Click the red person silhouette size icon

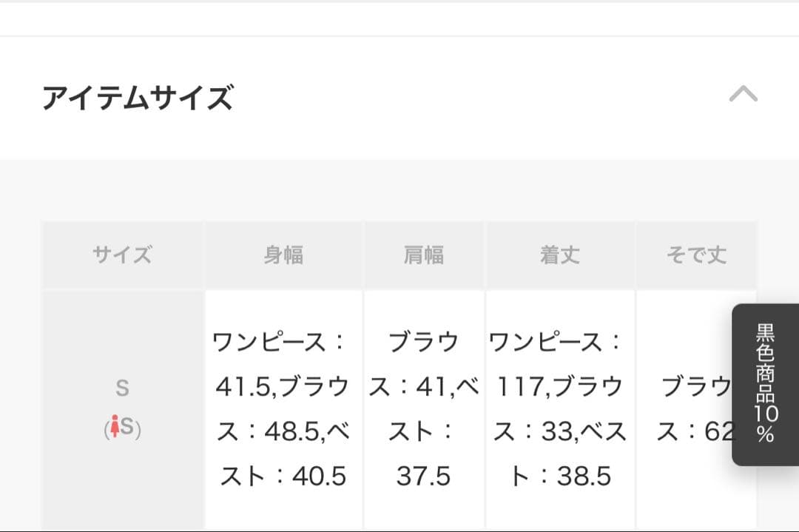(x=116, y=425)
